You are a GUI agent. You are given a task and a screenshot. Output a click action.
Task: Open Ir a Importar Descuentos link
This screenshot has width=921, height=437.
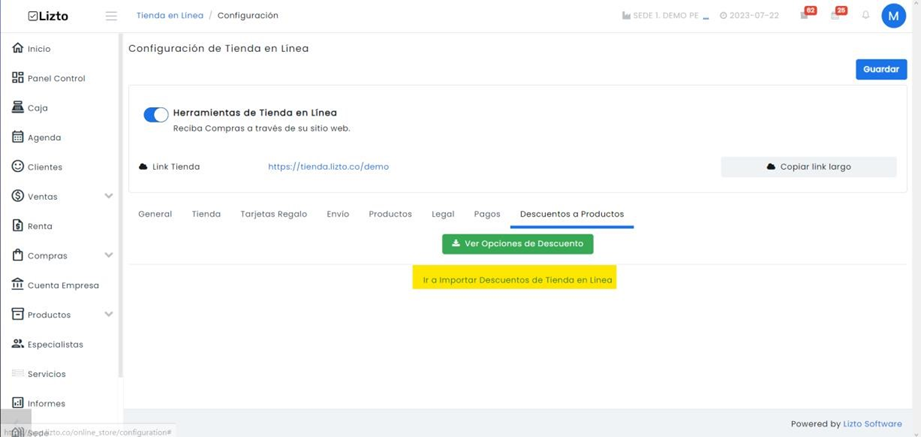[517, 280]
